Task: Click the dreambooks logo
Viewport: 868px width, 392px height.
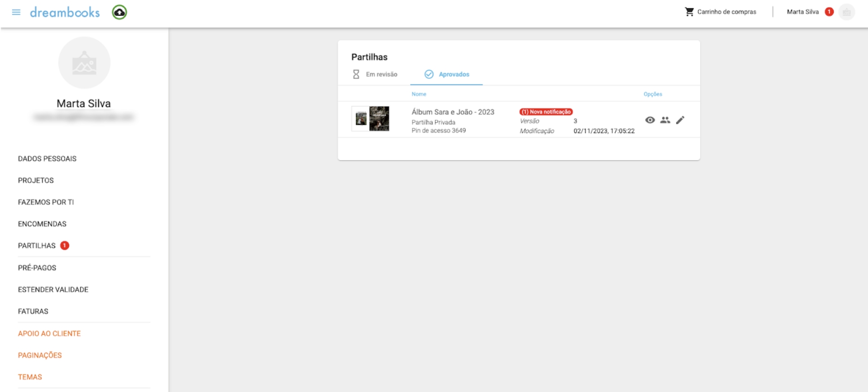Action: point(65,12)
